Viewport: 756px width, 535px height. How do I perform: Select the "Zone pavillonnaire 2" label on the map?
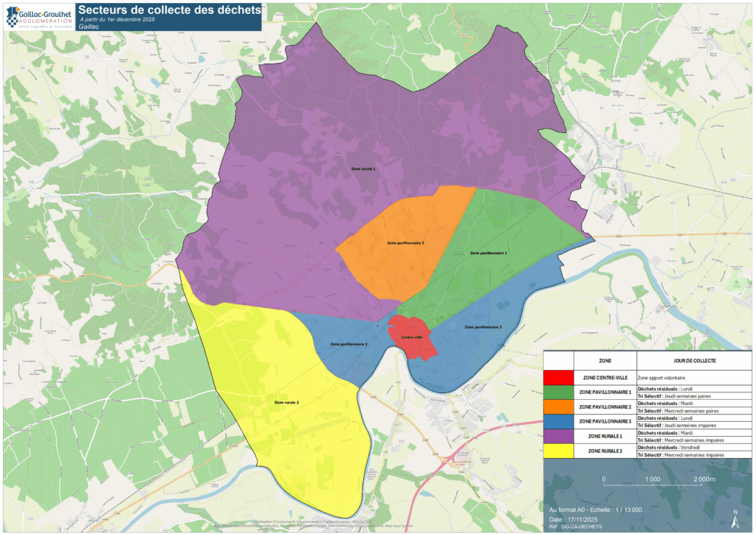pos(405,242)
